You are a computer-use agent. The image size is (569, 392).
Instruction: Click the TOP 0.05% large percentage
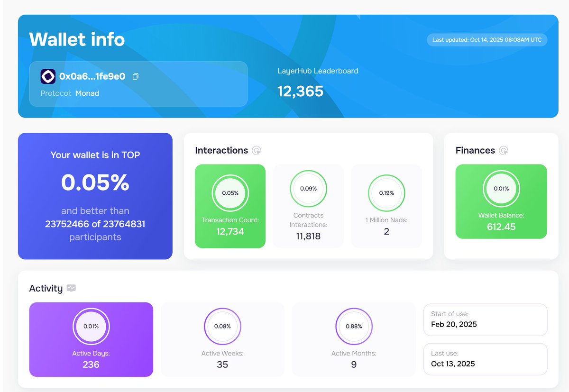pyautogui.click(x=95, y=182)
